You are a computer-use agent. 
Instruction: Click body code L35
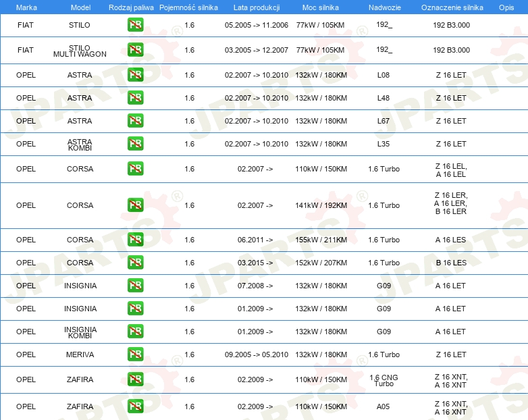(384, 144)
